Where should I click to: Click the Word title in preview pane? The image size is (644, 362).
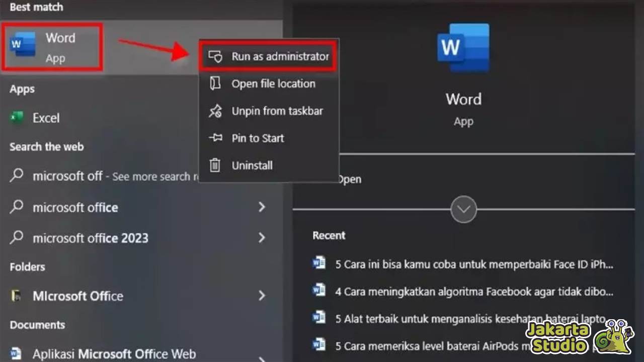[x=463, y=99]
